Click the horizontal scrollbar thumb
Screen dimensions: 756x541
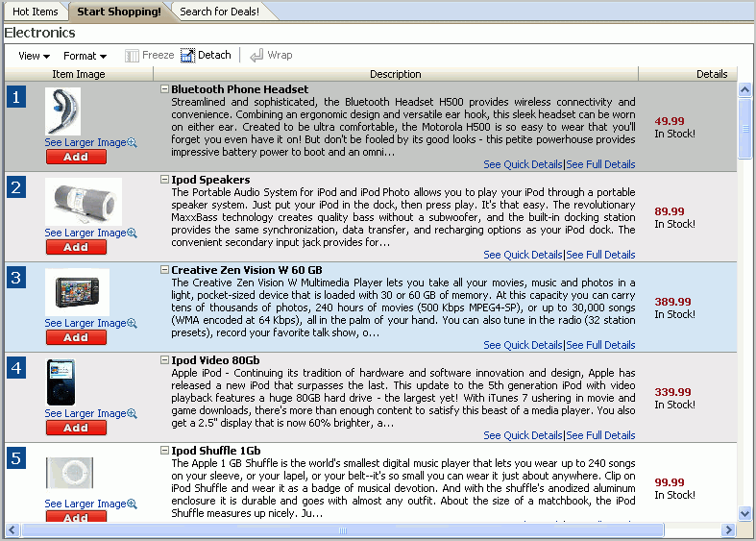(x=342, y=530)
